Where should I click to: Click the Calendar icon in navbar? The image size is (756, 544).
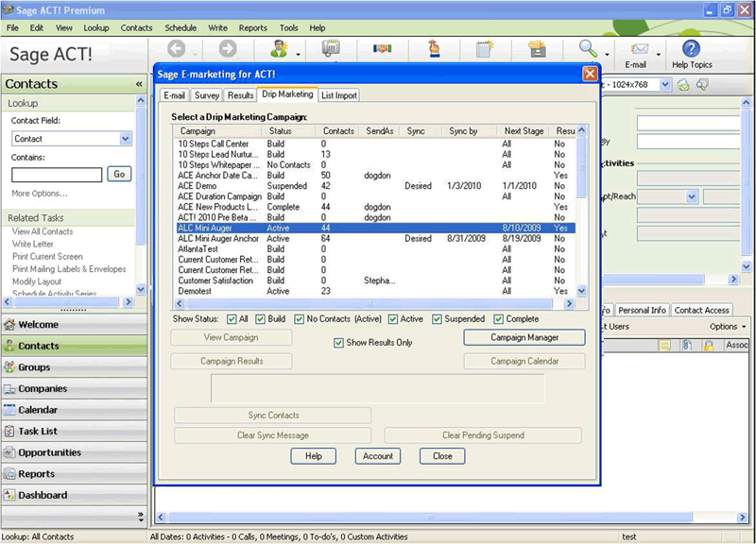pos(9,410)
